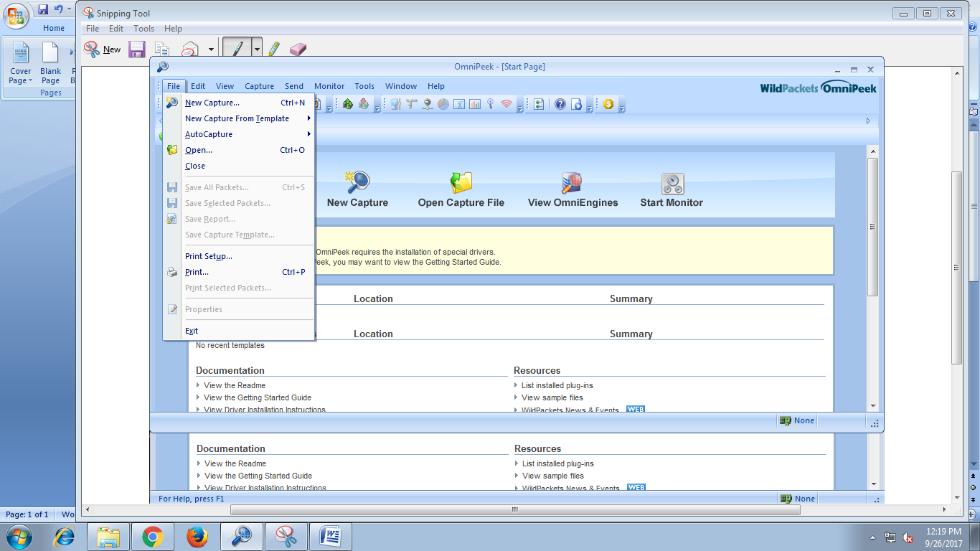Open Firefox from the Windows taskbar
Image resolution: width=980 pixels, height=551 pixels.
tap(197, 536)
